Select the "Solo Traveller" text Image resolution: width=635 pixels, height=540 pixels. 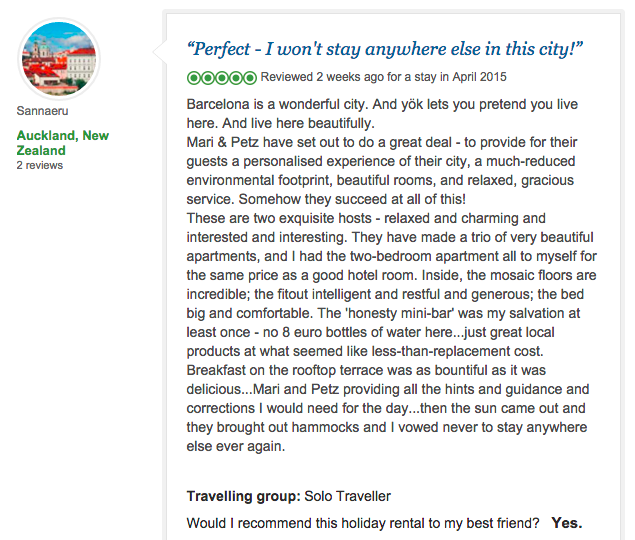tap(347, 496)
